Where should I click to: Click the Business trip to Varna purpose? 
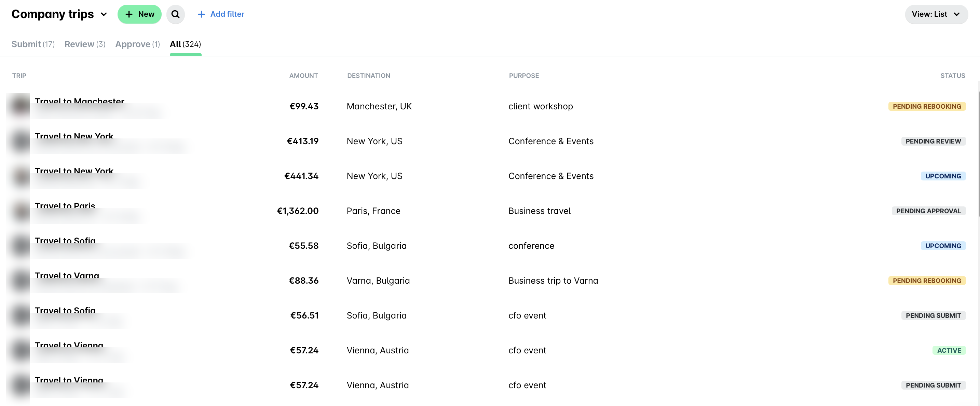pyautogui.click(x=553, y=281)
